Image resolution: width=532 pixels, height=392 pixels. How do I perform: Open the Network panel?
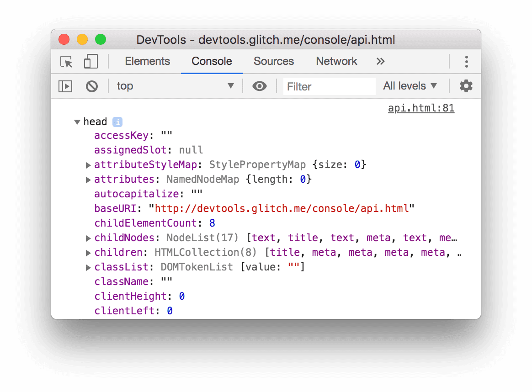click(336, 61)
